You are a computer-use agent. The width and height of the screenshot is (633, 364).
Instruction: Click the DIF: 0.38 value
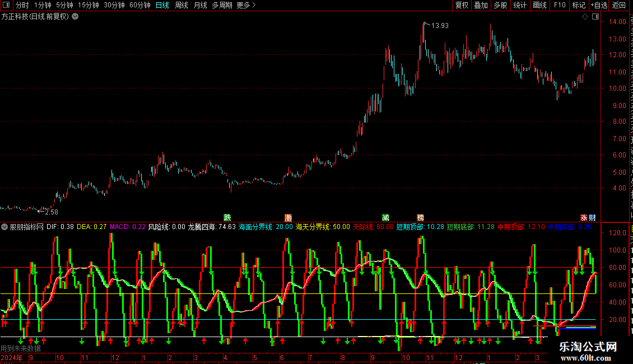coord(60,227)
